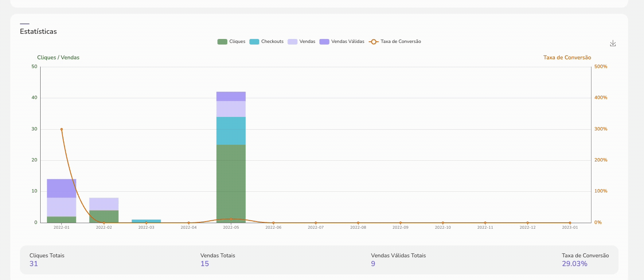This screenshot has height=280, width=644.
Task: Click the blue Checkouts segment in 2022-05
Action: [231, 130]
